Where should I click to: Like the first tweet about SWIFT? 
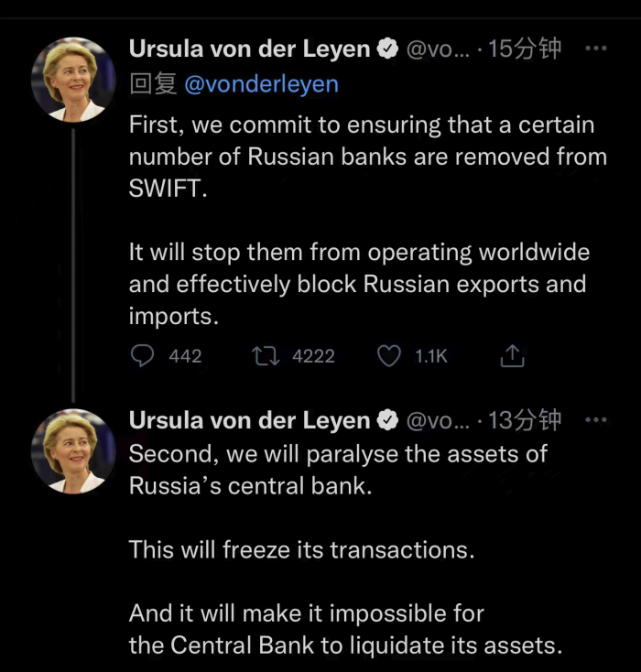pos(389,356)
